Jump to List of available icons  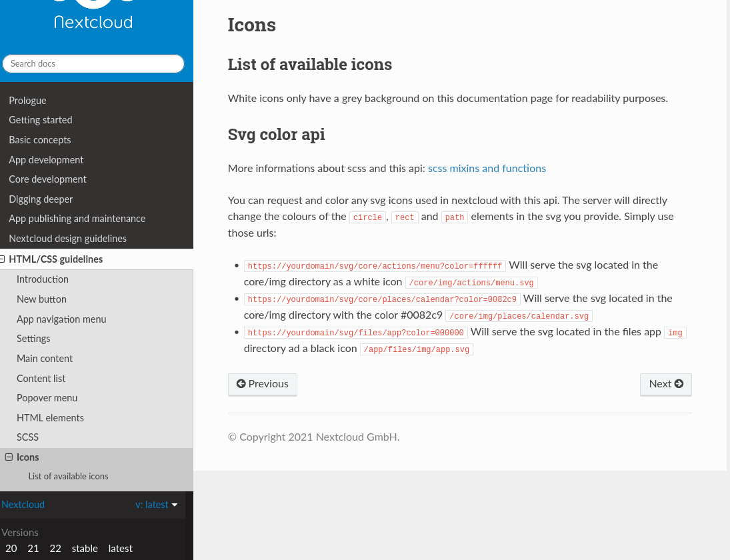click(68, 476)
